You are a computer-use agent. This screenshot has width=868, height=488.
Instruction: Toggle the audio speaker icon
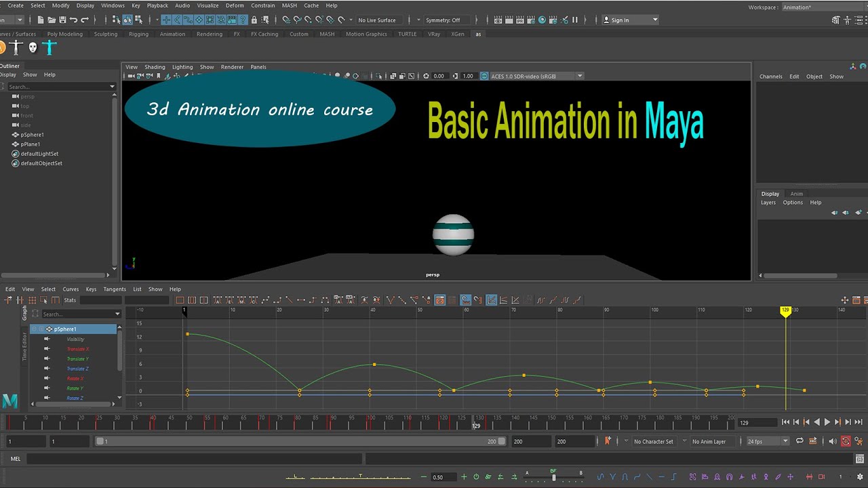pyautogui.click(x=833, y=441)
